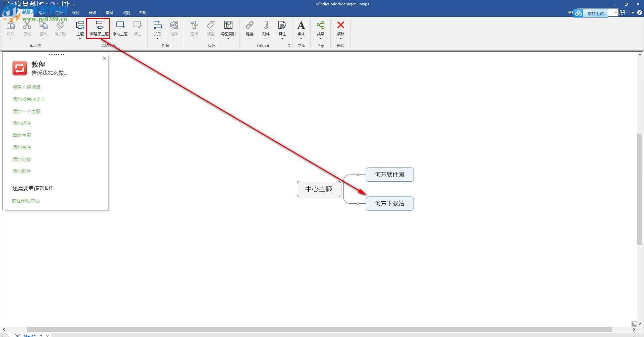Screen dimensions: 644x337
Task: Click the 添加图片 tutorial link
Action: point(22,171)
